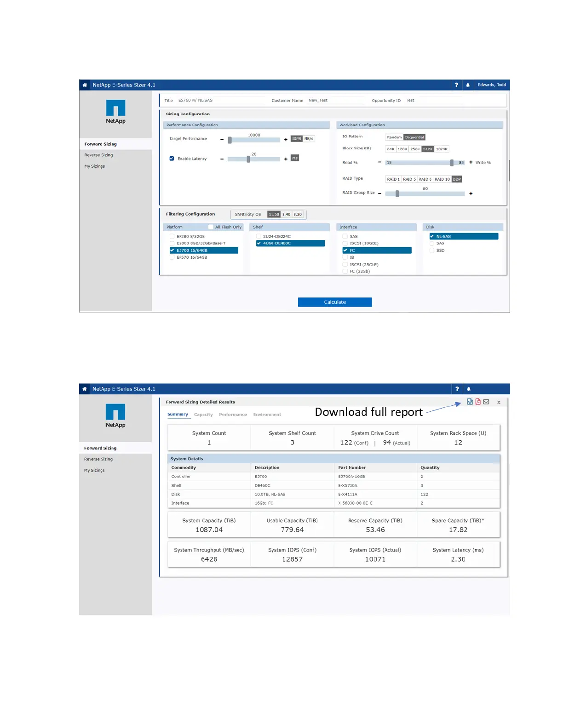The image size is (563, 728).
Task: Choose the 1024K block size
Action: (x=442, y=149)
